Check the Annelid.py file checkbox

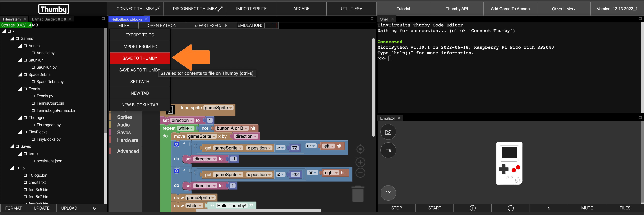click(x=33, y=53)
